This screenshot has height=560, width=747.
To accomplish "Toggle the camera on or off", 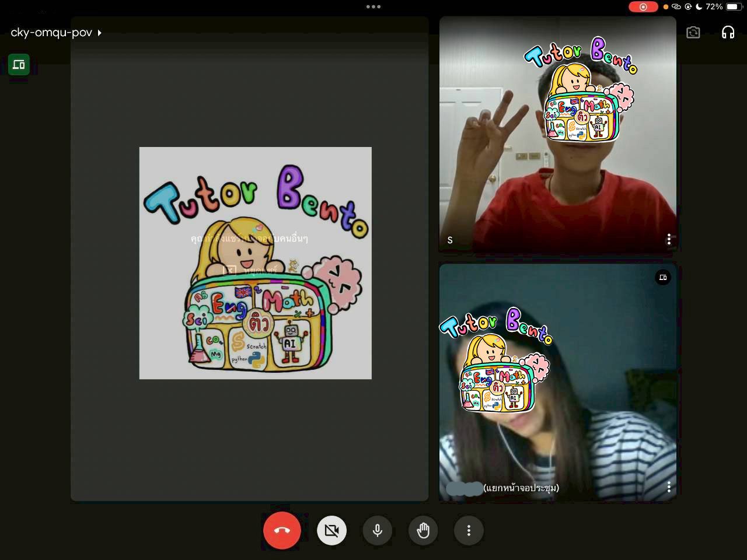I will [331, 530].
